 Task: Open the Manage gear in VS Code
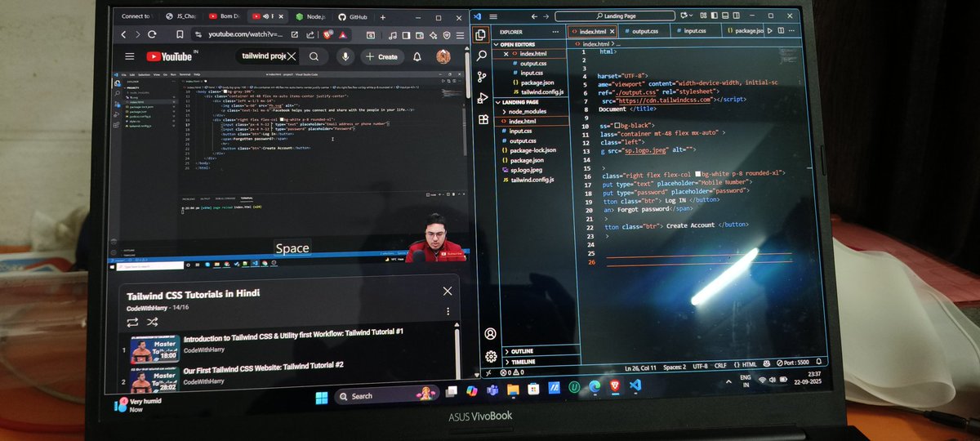pos(491,357)
